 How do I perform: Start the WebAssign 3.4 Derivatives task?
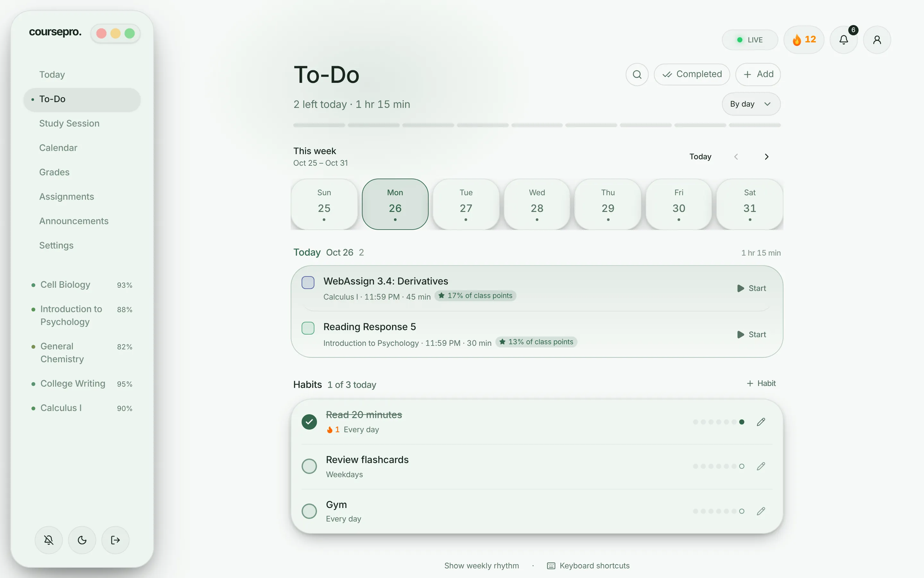751,288
